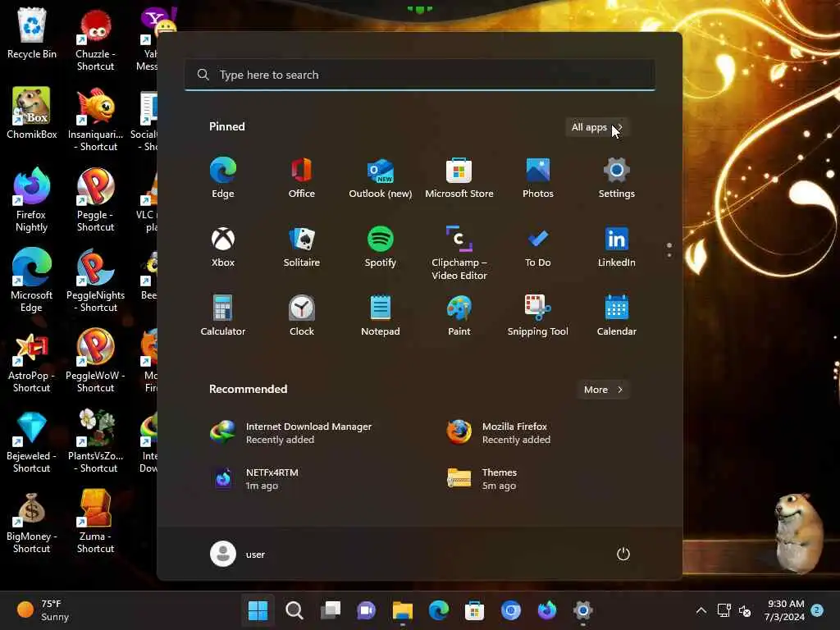Launch Office from pinned apps
The height and width of the screenshot is (630, 840).
[x=302, y=178]
